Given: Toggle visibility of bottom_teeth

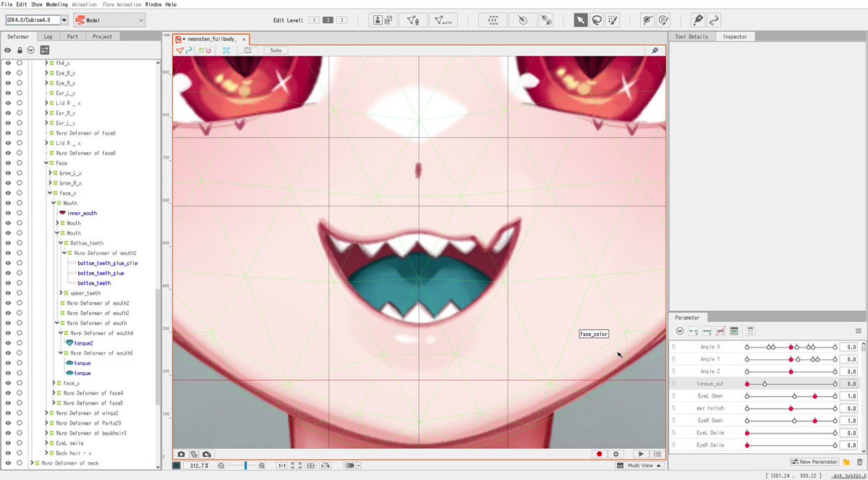Looking at the screenshot, I should pyautogui.click(x=8, y=283).
